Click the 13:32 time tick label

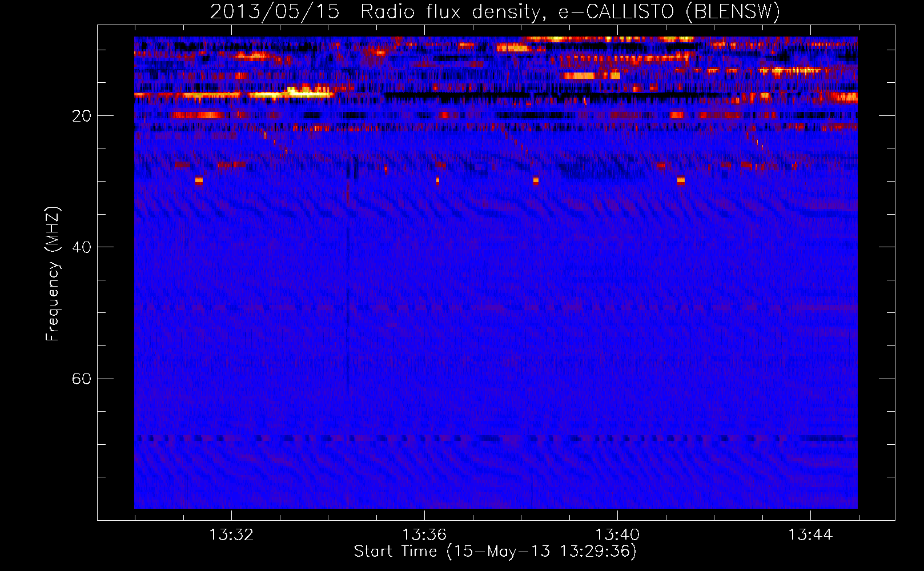[x=231, y=535]
